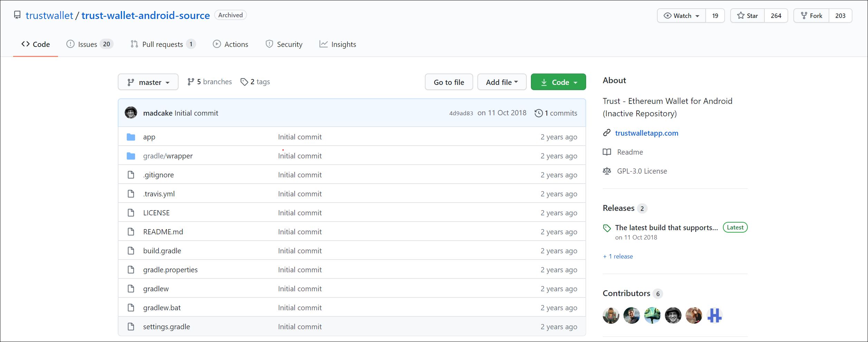The height and width of the screenshot is (342, 868).
Task: Open Initial commit link in settings.gradle row
Action: (300, 327)
